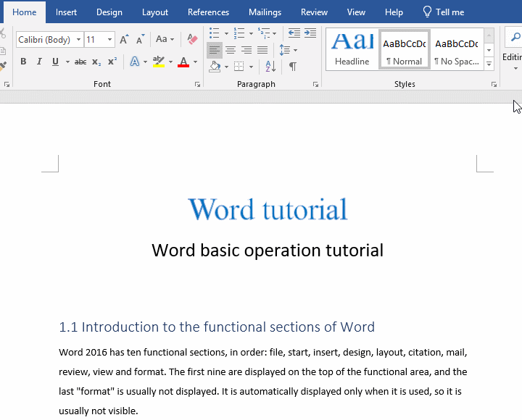Apply the No Spacing style

457,49
